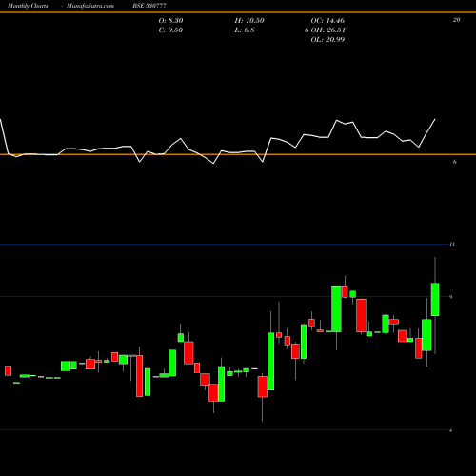Click the 'Monthly Charts' title text
The width and height of the screenshot is (476, 476).
[28, 6]
